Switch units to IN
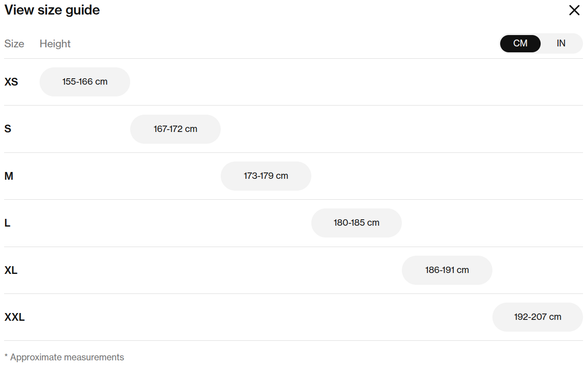Image resolution: width=588 pixels, height=369 pixels. [x=561, y=43]
